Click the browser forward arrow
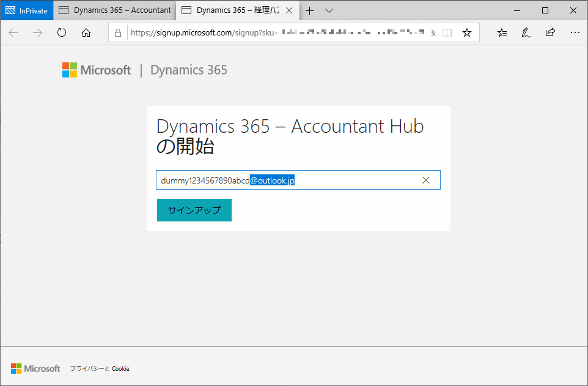 tap(37, 32)
